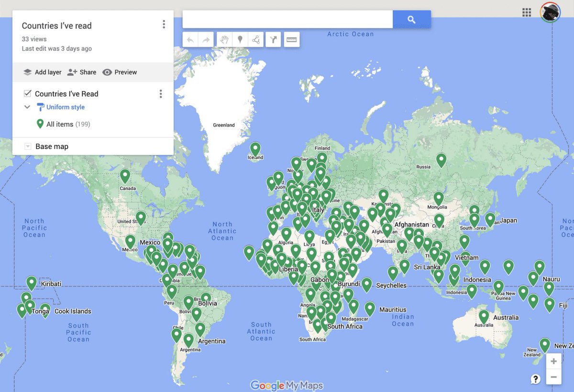
Task: Open the Google account avatar
Action: [551, 12]
